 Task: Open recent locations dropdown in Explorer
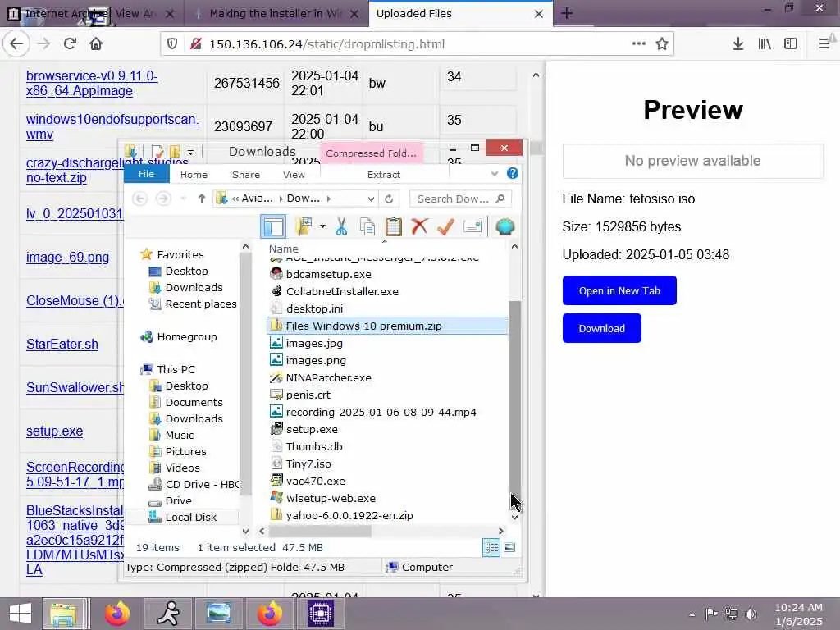tap(183, 199)
